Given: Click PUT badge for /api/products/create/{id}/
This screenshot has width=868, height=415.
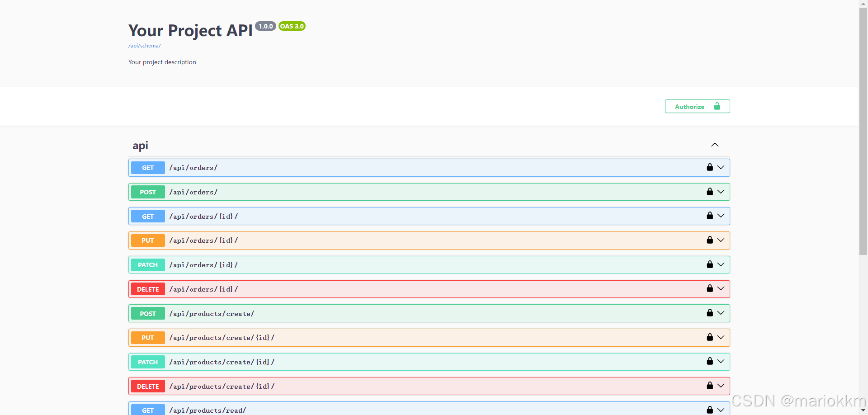Looking at the screenshot, I should pos(148,338).
